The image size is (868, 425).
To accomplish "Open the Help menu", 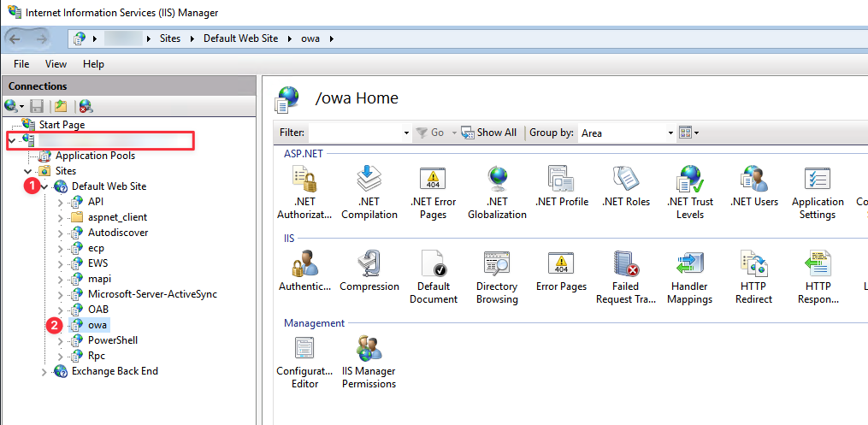I will (x=93, y=64).
